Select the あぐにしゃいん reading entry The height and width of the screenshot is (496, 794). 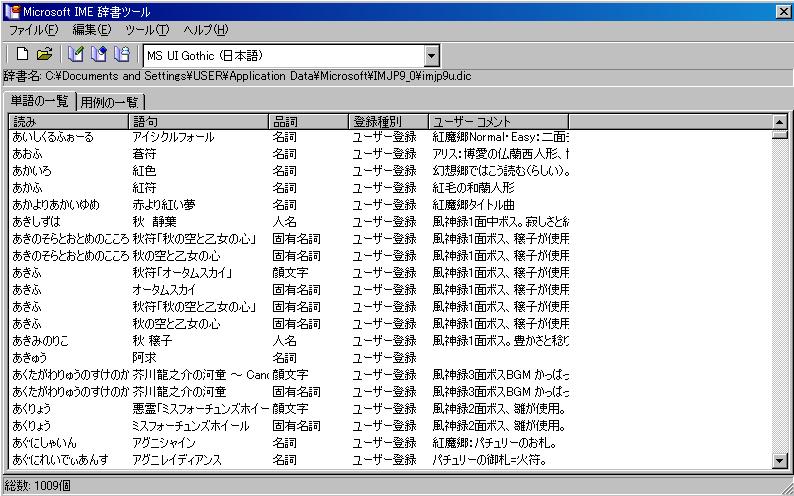pos(44,443)
